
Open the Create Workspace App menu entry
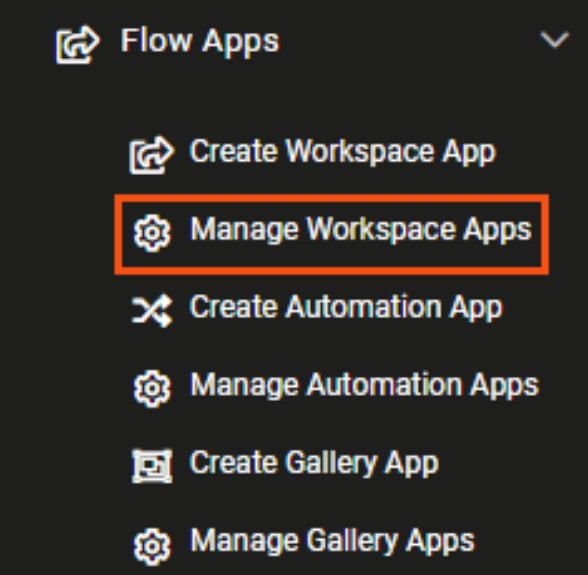[x=343, y=152]
